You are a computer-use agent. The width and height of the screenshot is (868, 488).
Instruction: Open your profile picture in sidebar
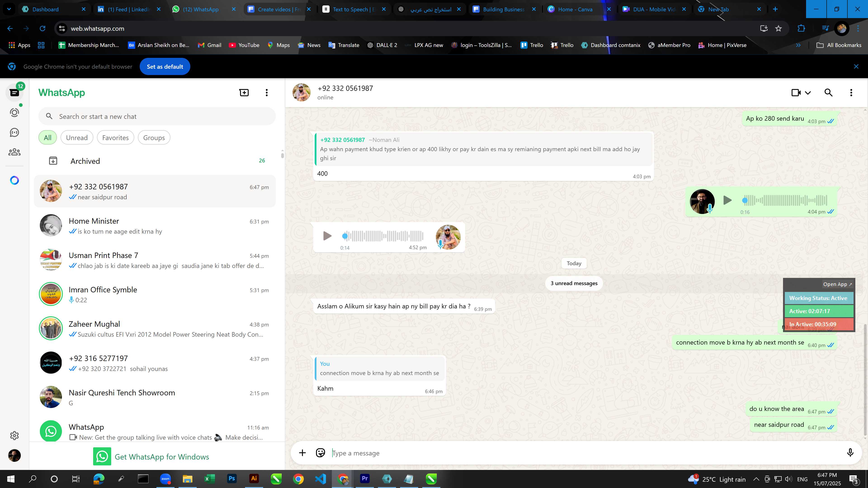pos(14,455)
